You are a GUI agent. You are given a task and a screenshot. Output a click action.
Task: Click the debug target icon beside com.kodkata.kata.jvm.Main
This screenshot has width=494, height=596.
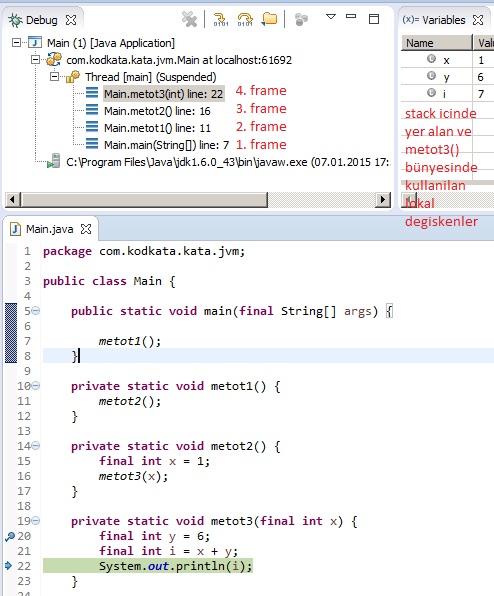(x=54, y=59)
